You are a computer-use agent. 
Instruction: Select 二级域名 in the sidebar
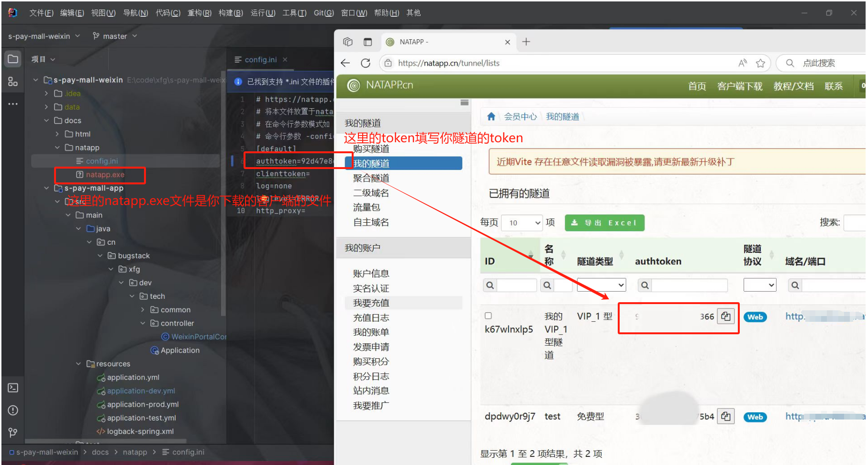[371, 193]
